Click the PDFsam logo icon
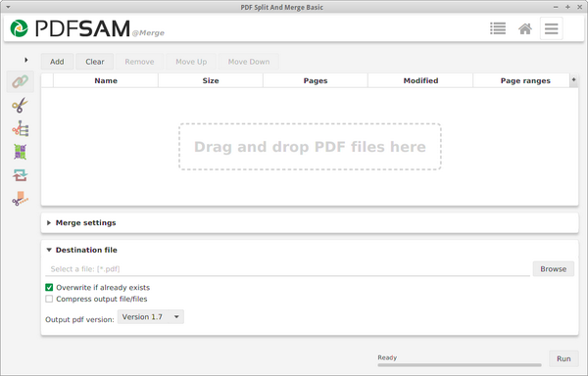 click(20, 28)
